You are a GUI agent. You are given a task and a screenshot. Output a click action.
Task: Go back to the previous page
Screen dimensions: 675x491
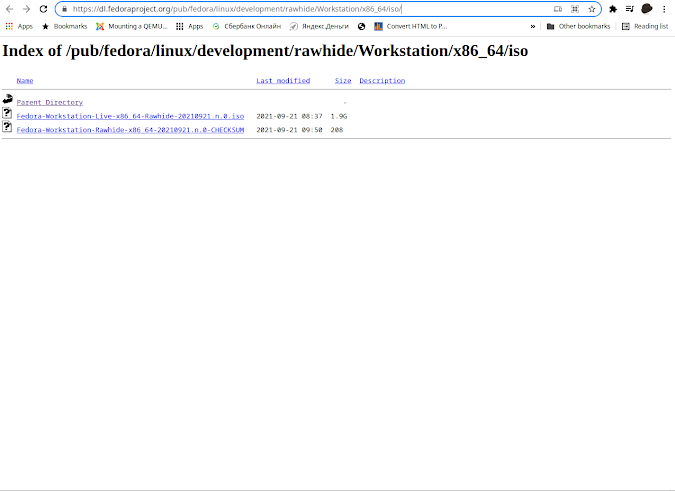pyautogui.click(x=9, y=9)
